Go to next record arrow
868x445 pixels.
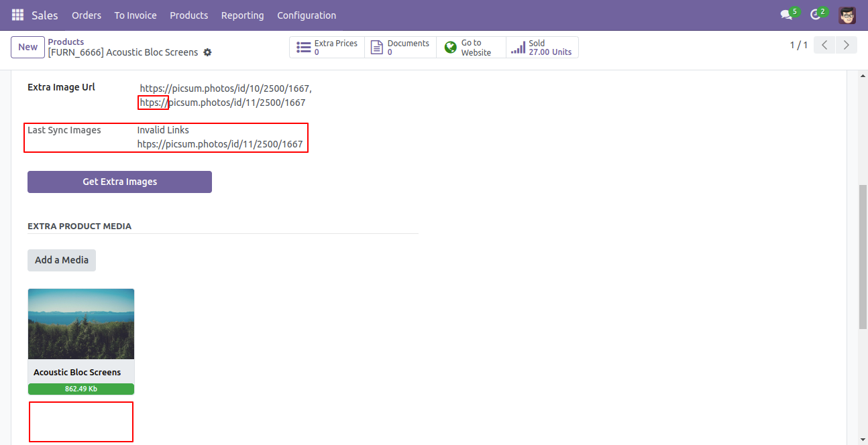(847, 46)
